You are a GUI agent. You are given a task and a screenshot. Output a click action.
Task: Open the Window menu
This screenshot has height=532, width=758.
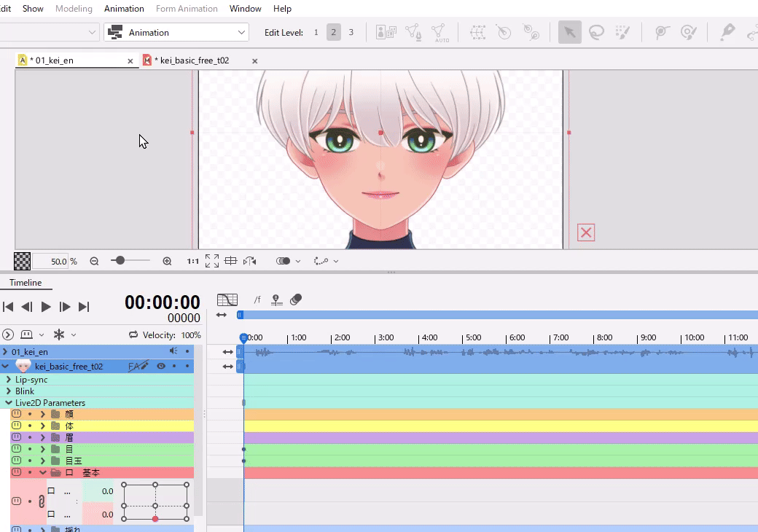point(245,9)
